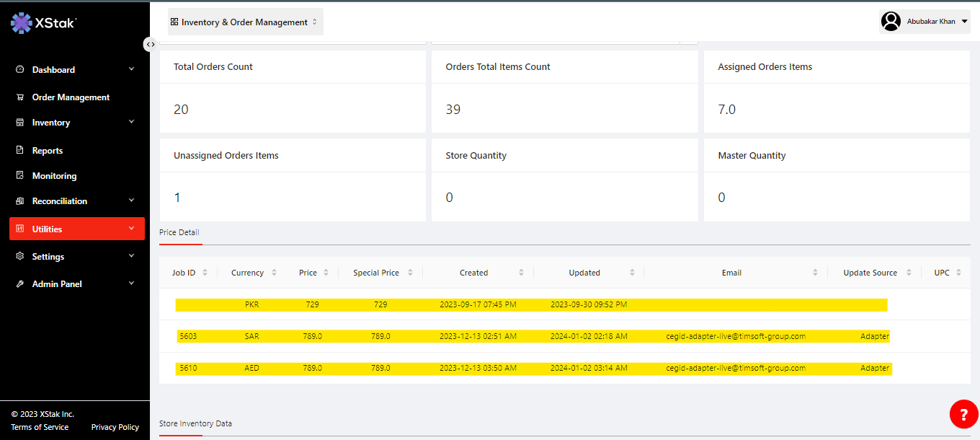
Task: Expand the Inventory sidebar submenu chevron
Action: (131, 123)
